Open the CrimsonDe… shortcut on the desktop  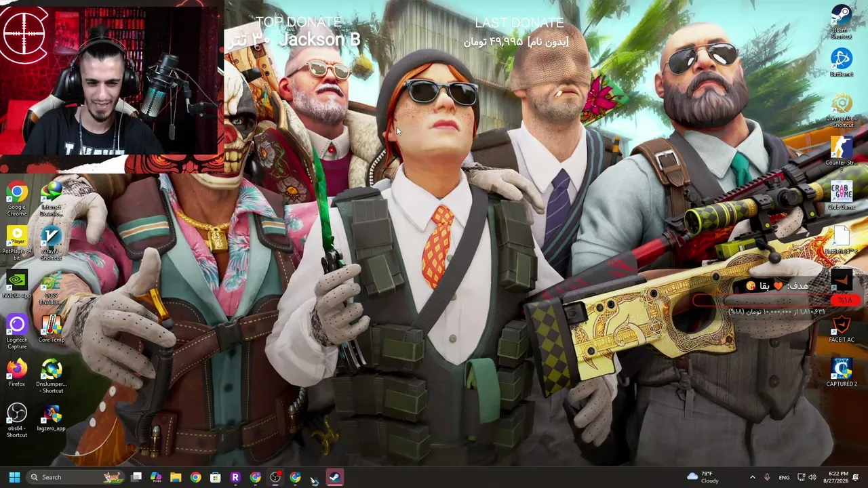(x=842, y=111)
